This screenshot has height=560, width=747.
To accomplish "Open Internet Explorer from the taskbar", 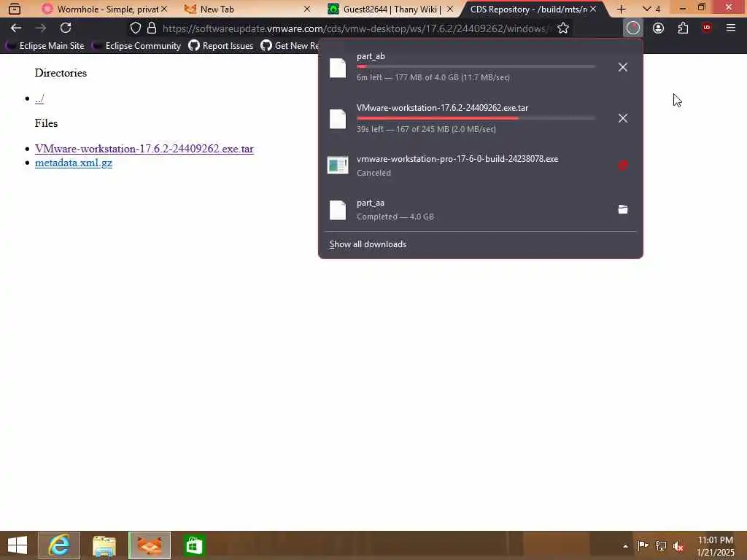I will pos(59,545).
